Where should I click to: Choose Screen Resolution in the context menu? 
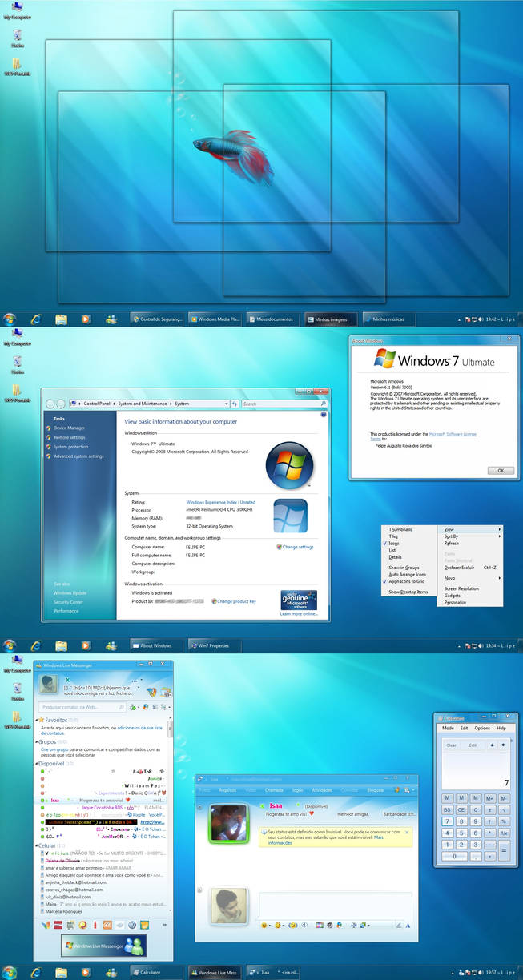pos(461,588)
